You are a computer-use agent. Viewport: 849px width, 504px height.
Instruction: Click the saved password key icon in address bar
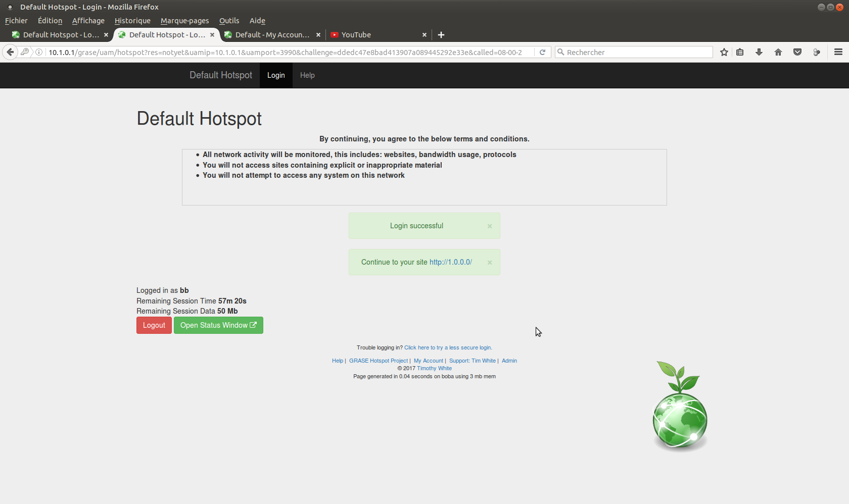tap(25, 52)
